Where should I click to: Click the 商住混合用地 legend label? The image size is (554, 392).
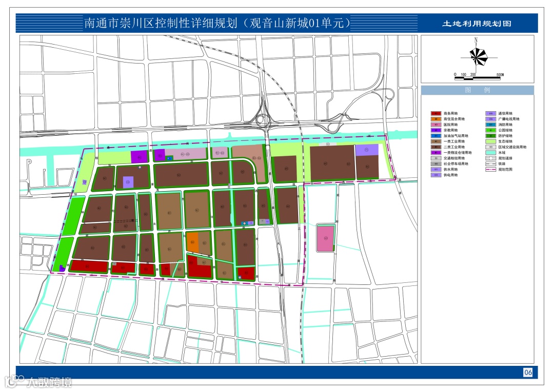coord(454,119)
